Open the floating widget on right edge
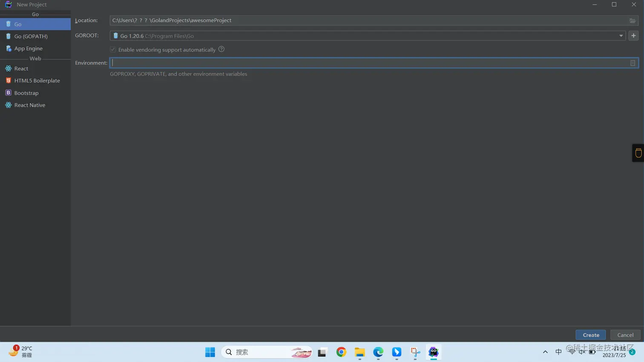The image size is (644, 362). pos(638,153)
